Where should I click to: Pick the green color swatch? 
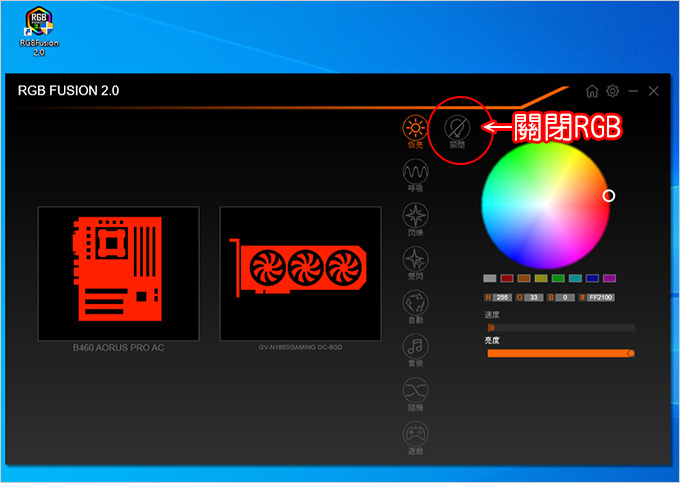pyautogui.click(x=558, y=278)
